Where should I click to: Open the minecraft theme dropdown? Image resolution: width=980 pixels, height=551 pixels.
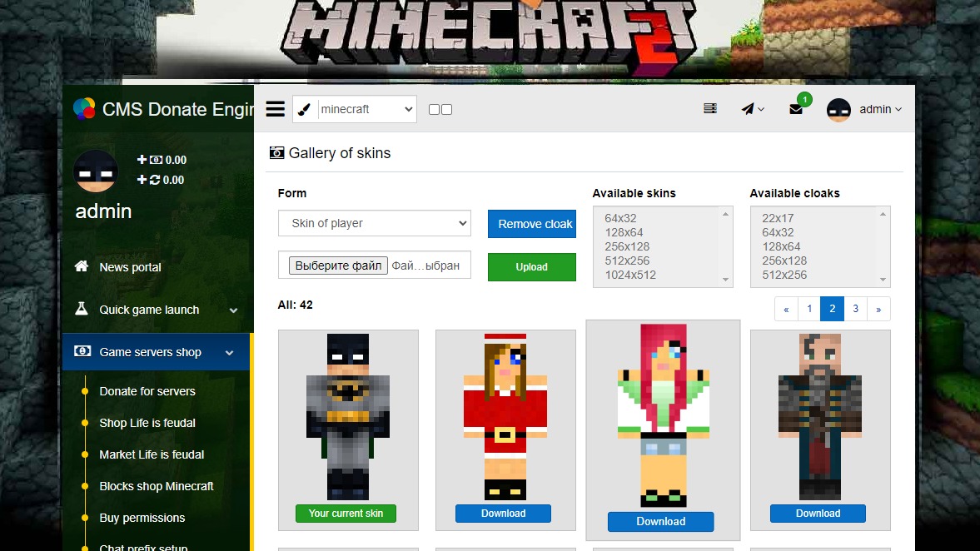[366, 109]
